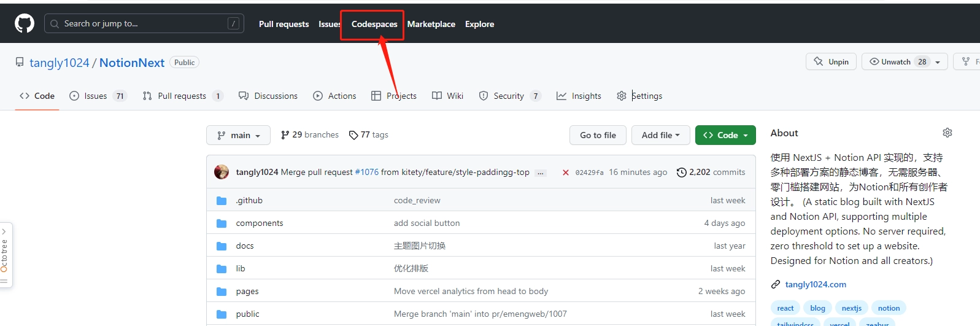Image resolution: width=980 pixels, height=326 pixels.
Task: Select the react topic tag
Action: [785, 308]
